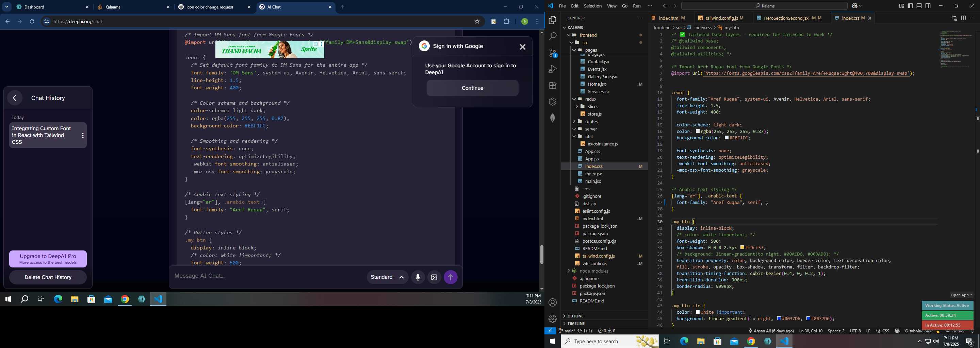
Task: Switch to the Dashboard browser tab
Action: pos(52,7)
